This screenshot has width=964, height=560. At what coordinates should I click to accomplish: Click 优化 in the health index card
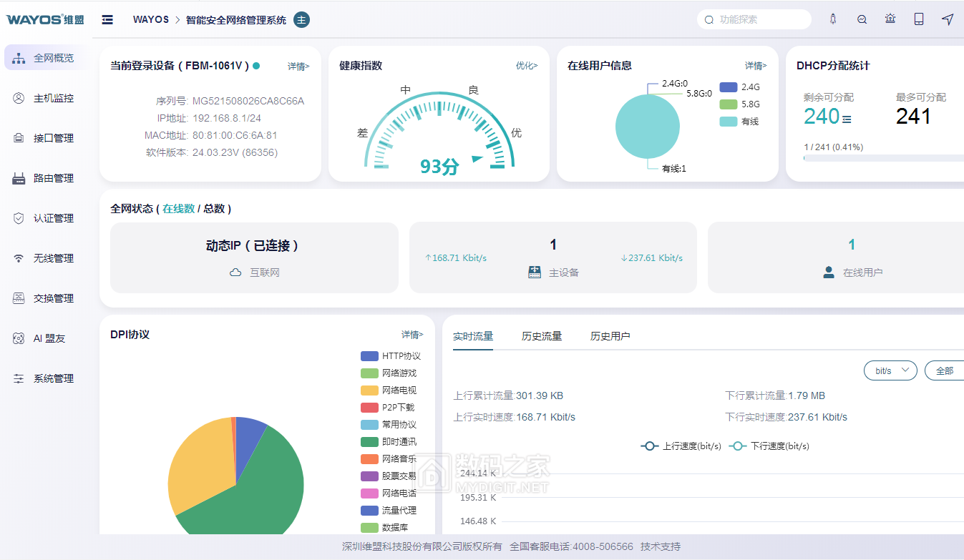coord(527,66)
